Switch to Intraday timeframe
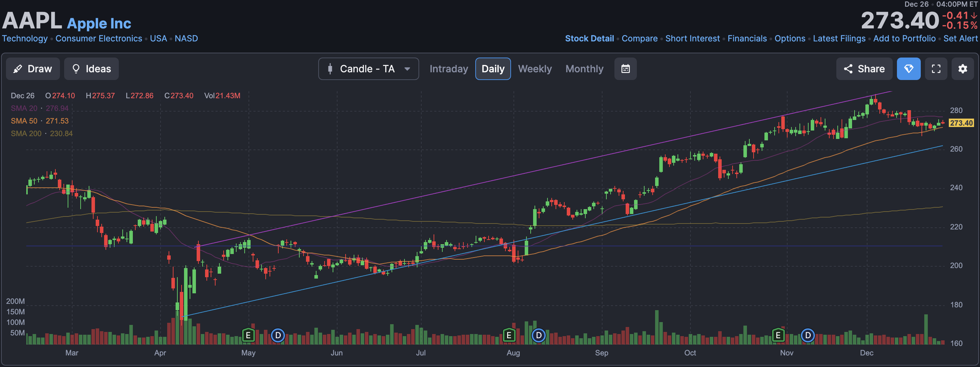The image size is (980, 367). 449,69
